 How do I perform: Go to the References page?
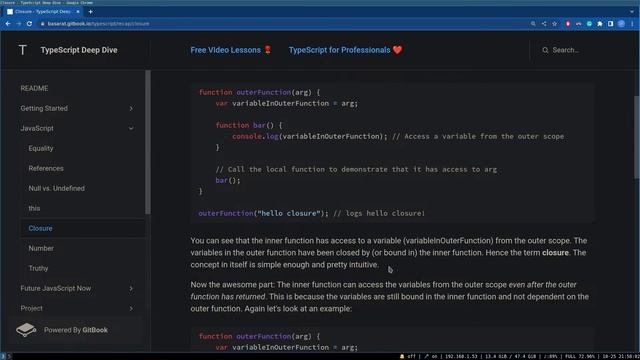click(46, 168)
